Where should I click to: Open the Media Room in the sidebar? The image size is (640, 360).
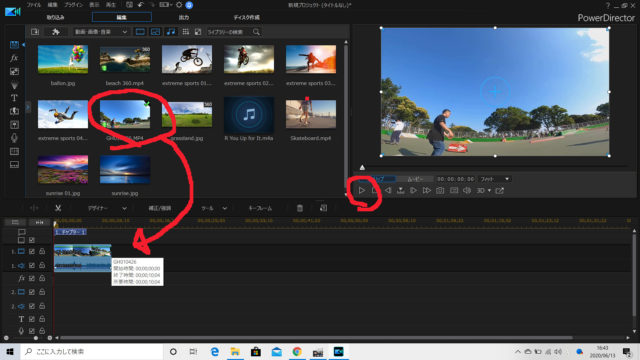point(14,44)
